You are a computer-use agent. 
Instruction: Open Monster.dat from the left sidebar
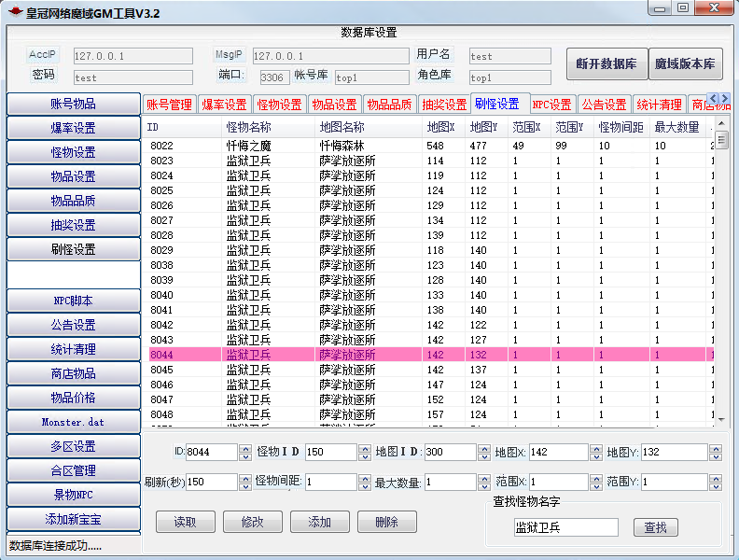[x=73, y=422]
